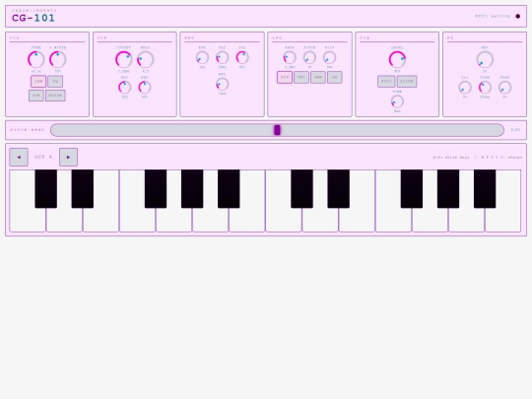Shift keyboard octave up with right arrow
The height and width of the screenshot is (399, 532).
69,157
